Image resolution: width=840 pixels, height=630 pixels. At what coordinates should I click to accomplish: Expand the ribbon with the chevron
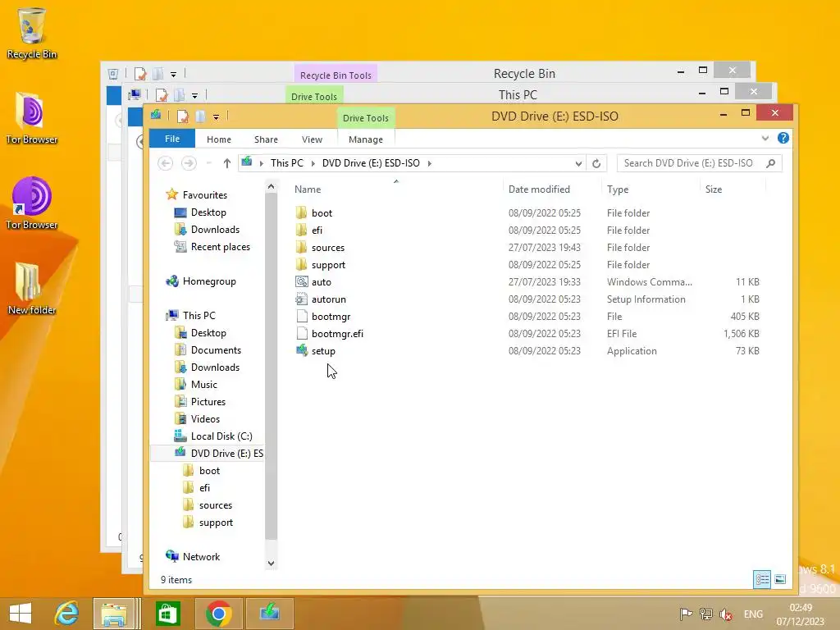(x=765, y=138)
